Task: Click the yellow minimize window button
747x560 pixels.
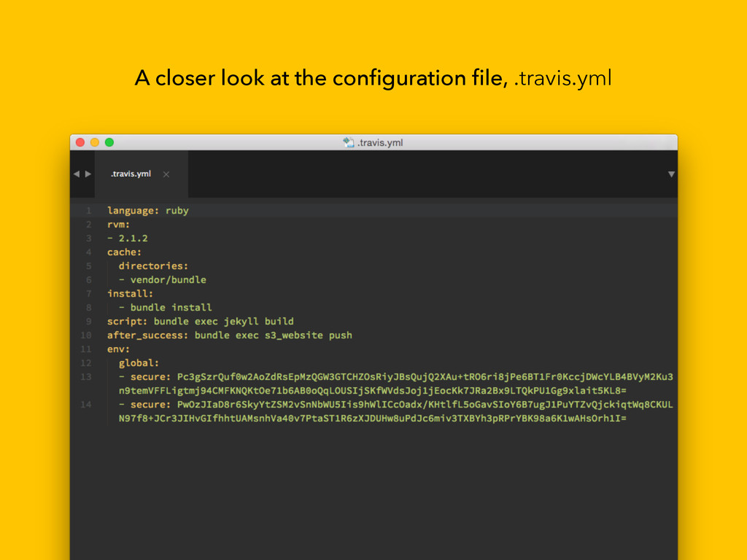Action: pyautogui.click(x=95, y=142)
